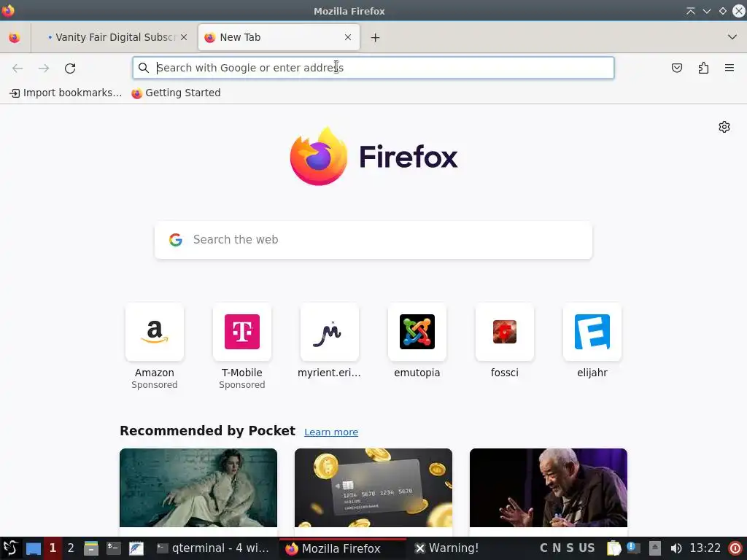Click the Search the web box
747x560 pixels.
[373, 239]
